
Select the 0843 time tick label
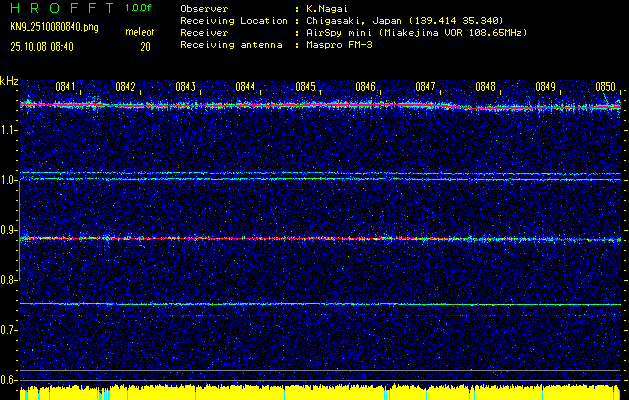pyautogui.click(x=185, y=87)
